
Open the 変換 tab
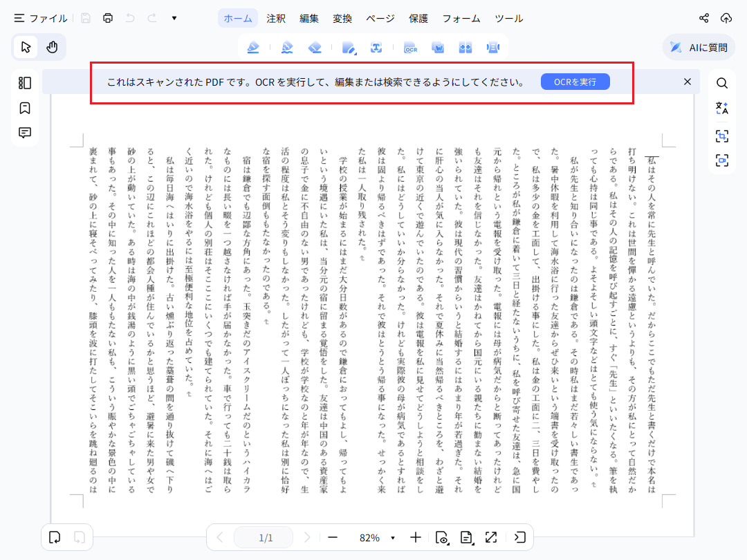click(x=342, y=19)
